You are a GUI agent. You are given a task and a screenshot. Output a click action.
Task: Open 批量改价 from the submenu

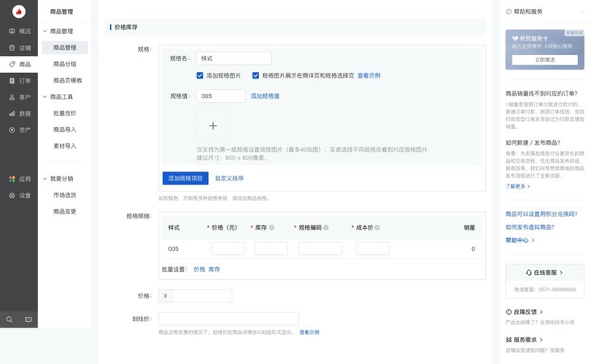click(x=65, y=113)
